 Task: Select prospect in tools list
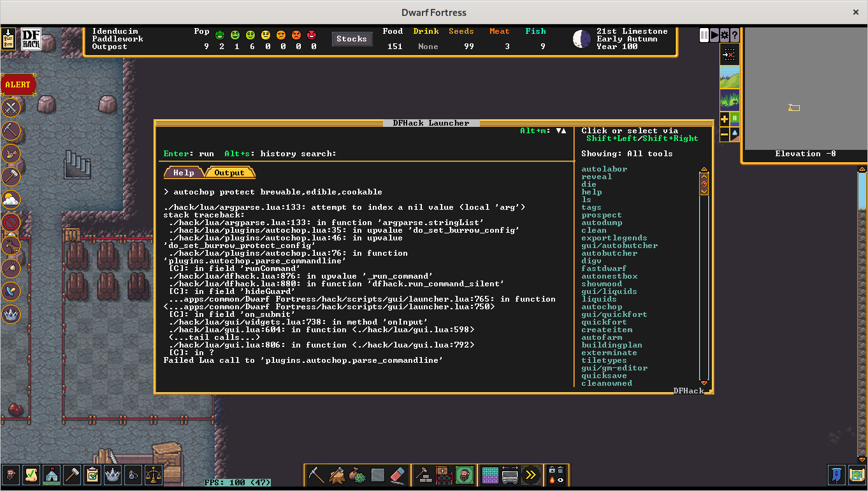coord(602,215)
